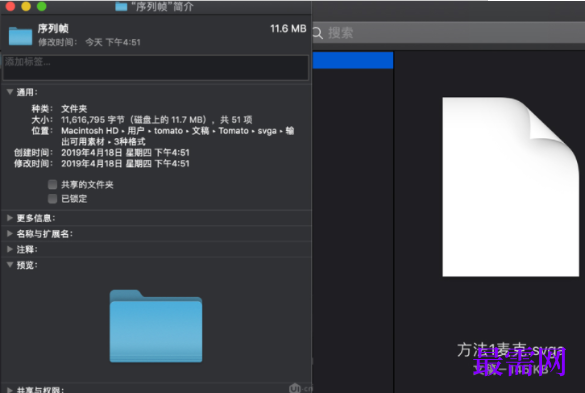Expand the 共享与权限 section
Viewport: 585px width, 393px height.
(x=10, y=390)
